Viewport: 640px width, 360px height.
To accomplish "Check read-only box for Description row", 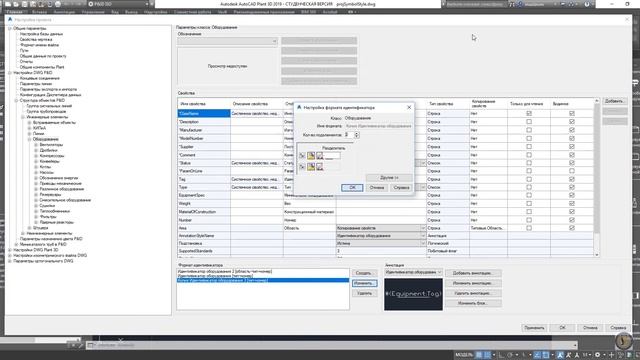I will [x=529, y=122].
